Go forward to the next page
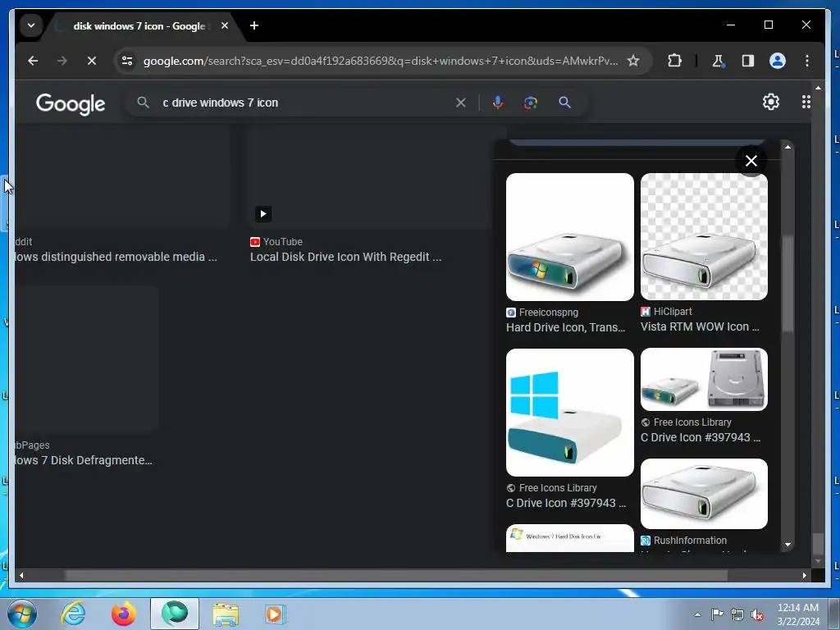 point(62,61)
